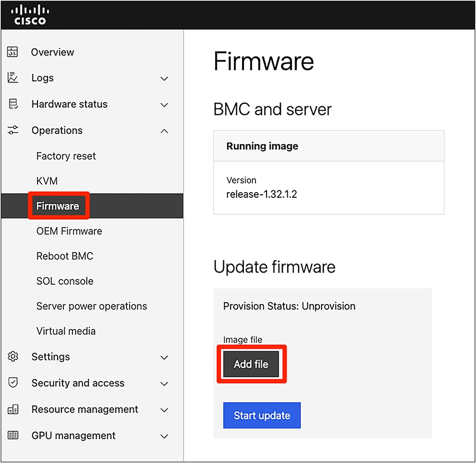Select Virtual media in the sidebar
Image resolution: width=476 pixels, height=463 pixels.
point(66,331)
